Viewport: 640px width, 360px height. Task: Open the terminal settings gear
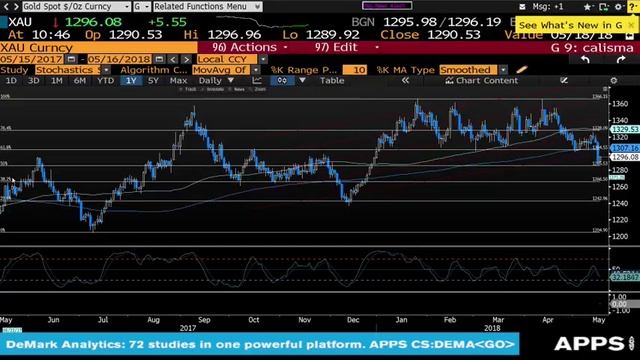[618, 7]
